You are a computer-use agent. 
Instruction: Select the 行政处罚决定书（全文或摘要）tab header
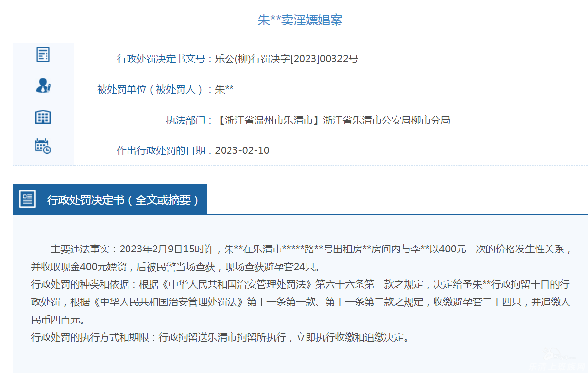click(x=123, y=200)
